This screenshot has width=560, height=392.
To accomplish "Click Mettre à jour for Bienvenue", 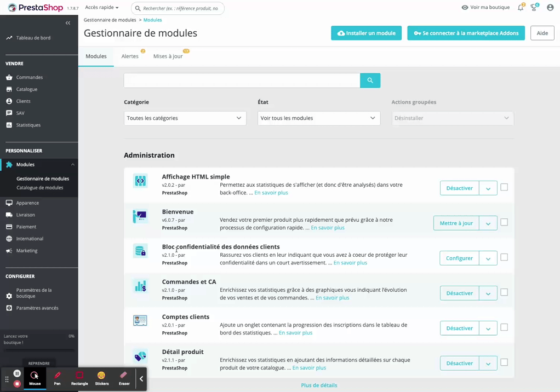I will (456, 223).
